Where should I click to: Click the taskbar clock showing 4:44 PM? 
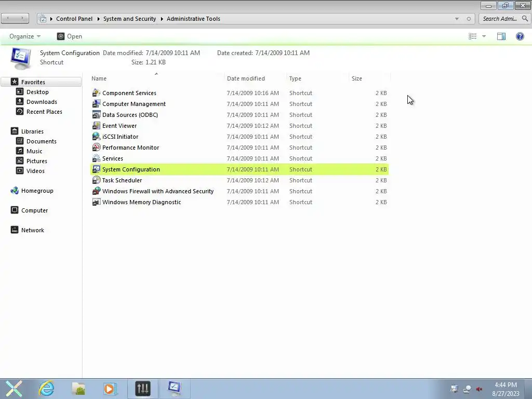[506, 389]
